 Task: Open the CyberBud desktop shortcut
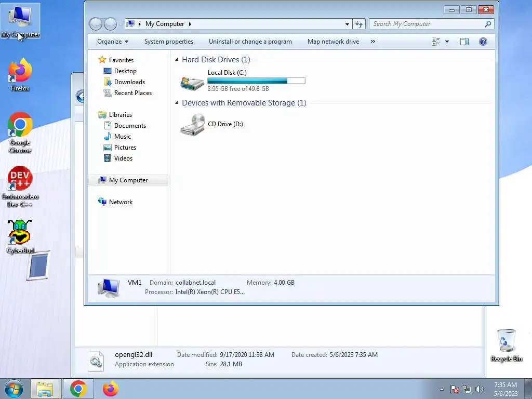(20, 236)
